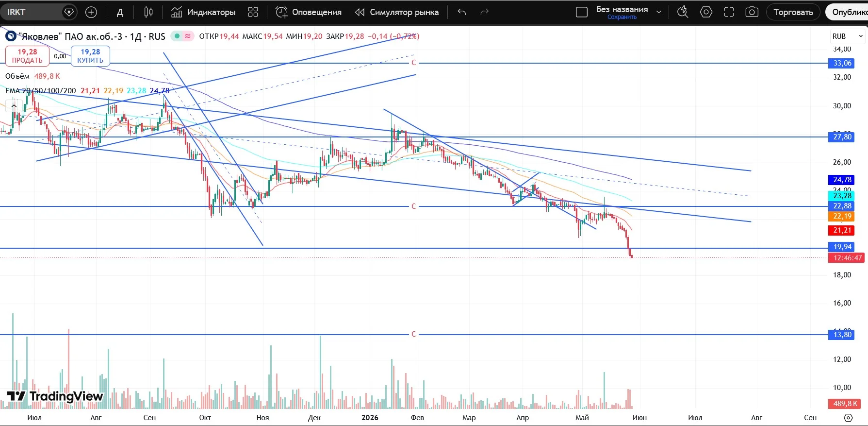Open the RUB currency dropdown
The width and height of the screenshot is (868, 426).
(848, 36)
